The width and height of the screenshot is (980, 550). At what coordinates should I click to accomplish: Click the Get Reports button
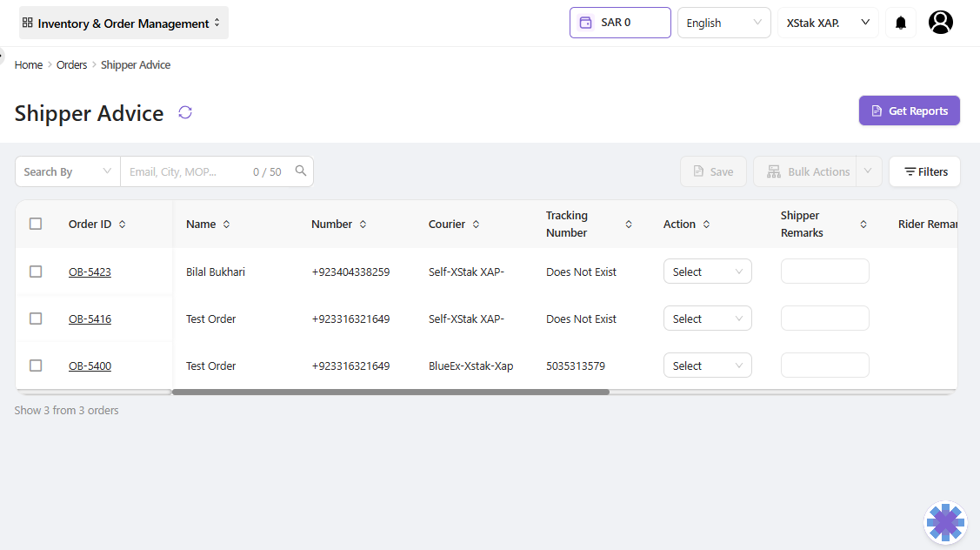pos(909,111)
